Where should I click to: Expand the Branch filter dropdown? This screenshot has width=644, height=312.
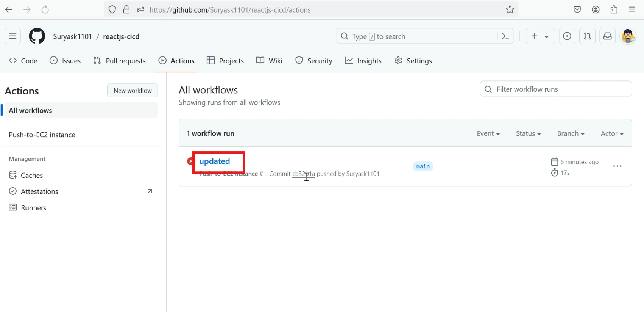[571, 134]
